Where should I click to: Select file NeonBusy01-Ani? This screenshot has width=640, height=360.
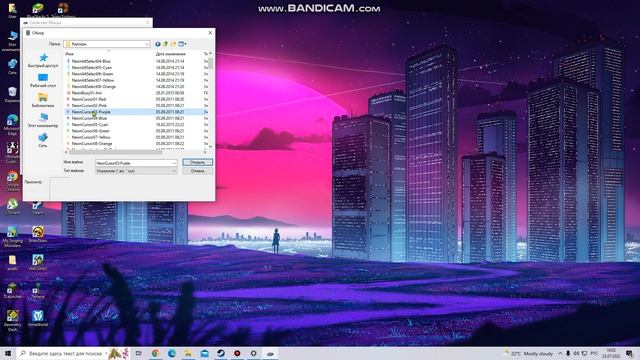[87, 93]
